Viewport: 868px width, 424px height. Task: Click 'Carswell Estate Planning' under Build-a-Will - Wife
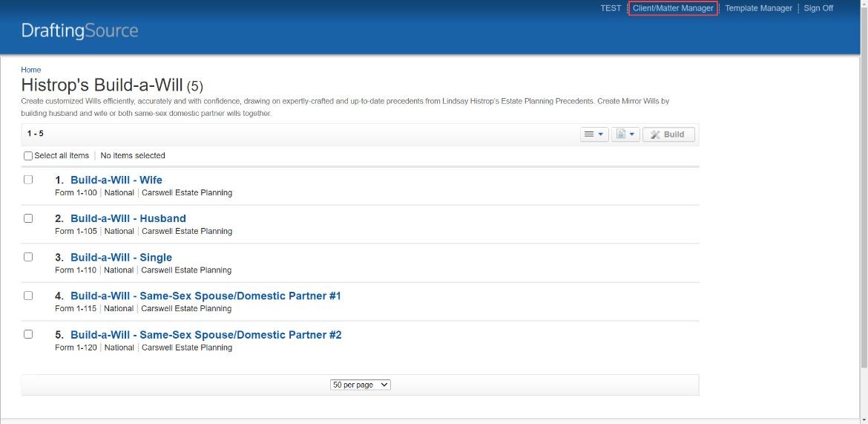click(x=186, y=193)
